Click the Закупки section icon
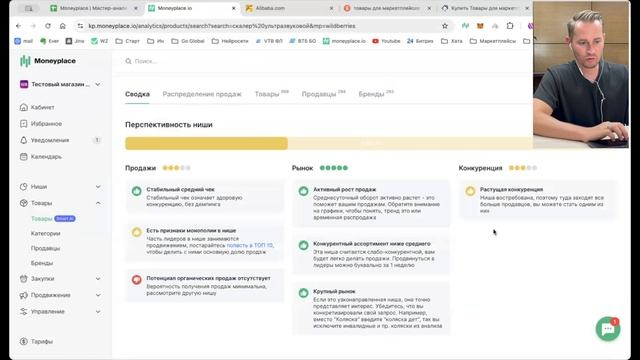Image resolution: width=640 pixels, height=360 pixels. coord(24,279)
